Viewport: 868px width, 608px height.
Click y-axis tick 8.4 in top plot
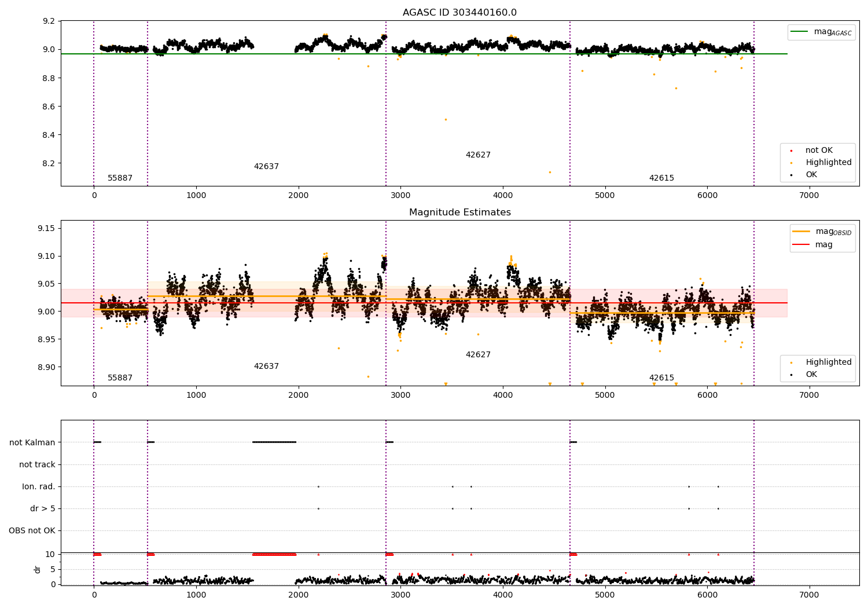49,135
